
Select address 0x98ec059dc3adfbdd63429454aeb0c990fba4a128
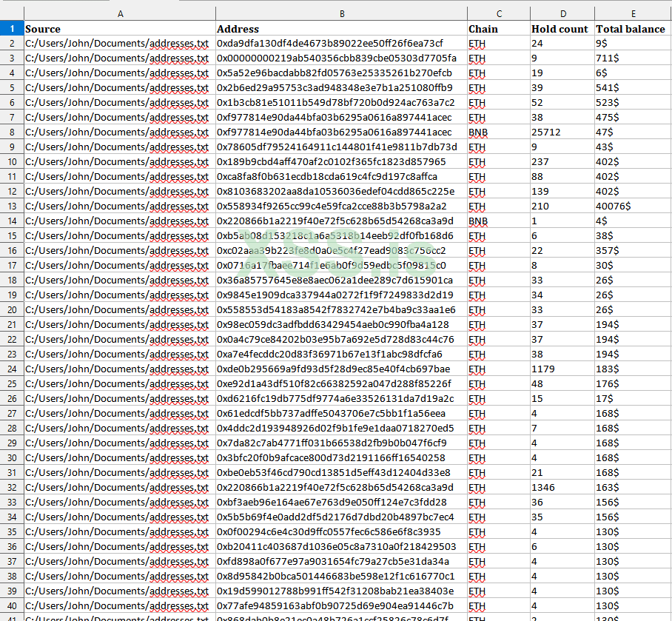pyautogui.click(x=342, y=324)
